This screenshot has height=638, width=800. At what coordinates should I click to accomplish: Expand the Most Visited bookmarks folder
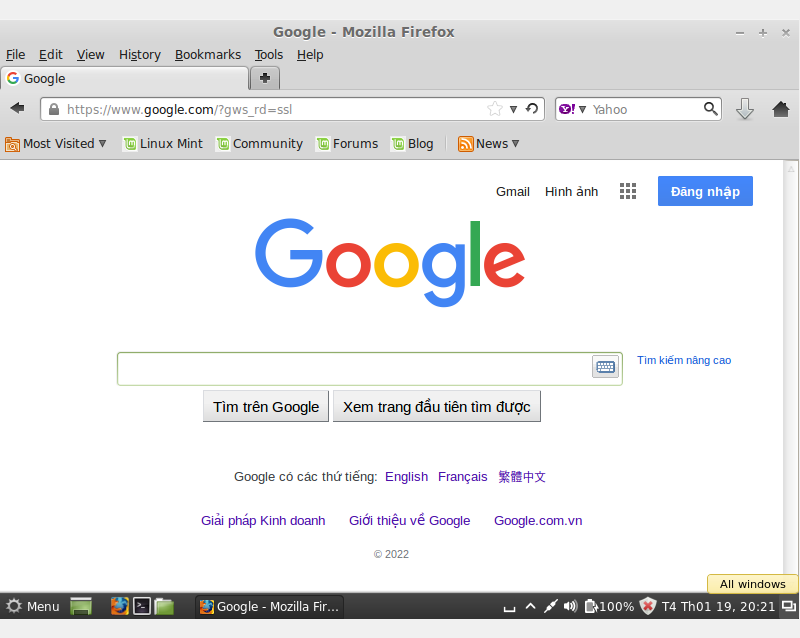[56, 144]
